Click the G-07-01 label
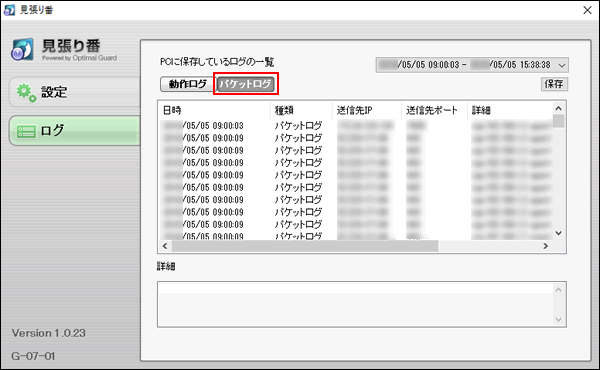 (x=33, y=356)
